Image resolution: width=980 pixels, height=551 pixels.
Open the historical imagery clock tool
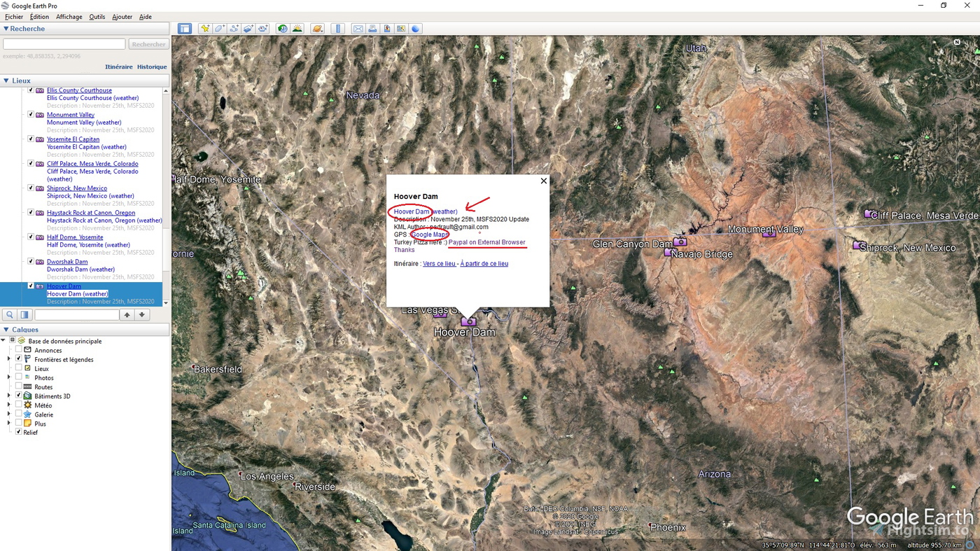(x=281, y=28)
